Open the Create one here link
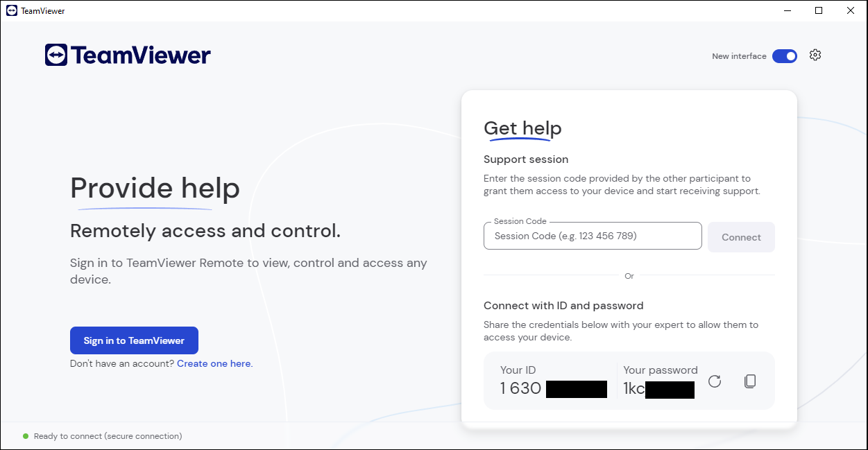The height and width of the screenshot is (450, 868). 214,363
